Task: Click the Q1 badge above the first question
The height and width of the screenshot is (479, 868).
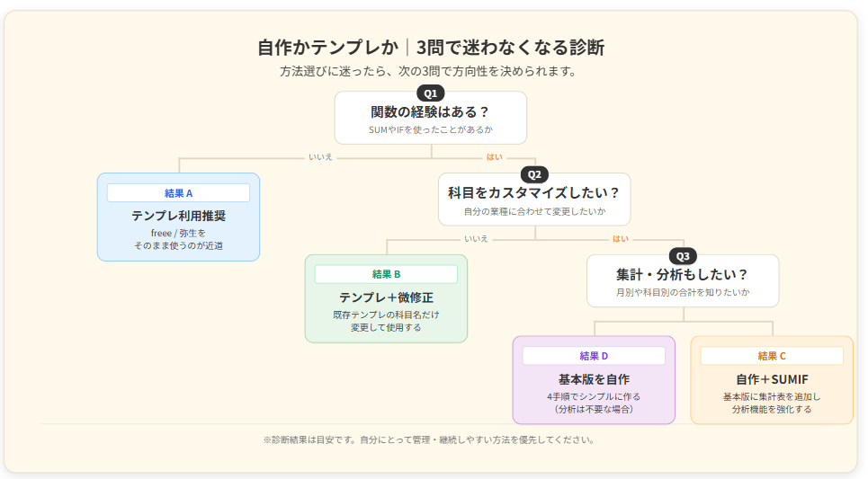Action: (430, 93)
